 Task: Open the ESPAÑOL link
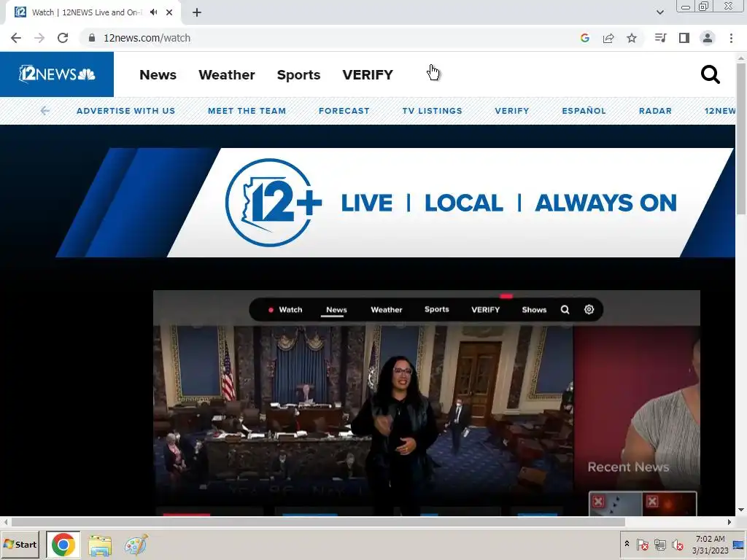[x=584, y=111]
